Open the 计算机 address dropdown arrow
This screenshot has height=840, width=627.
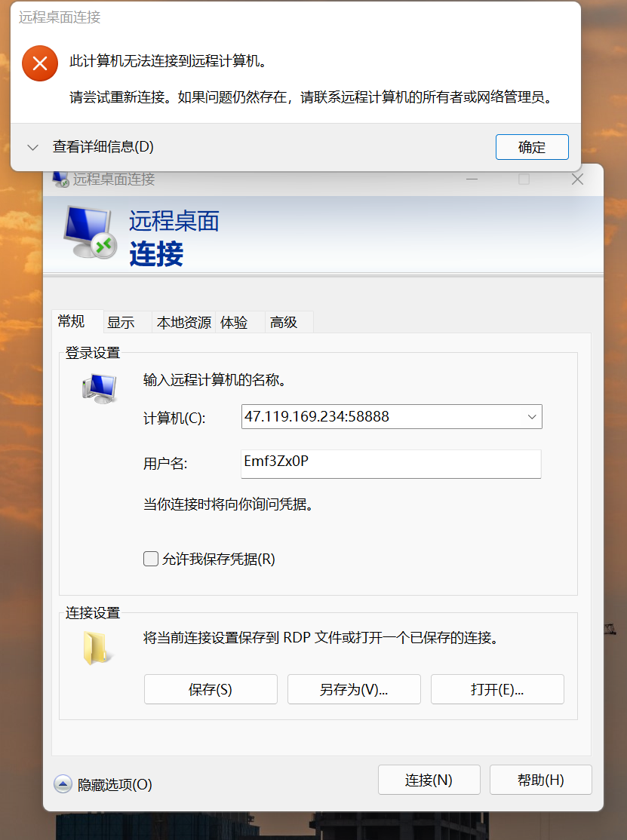[532, 417]
